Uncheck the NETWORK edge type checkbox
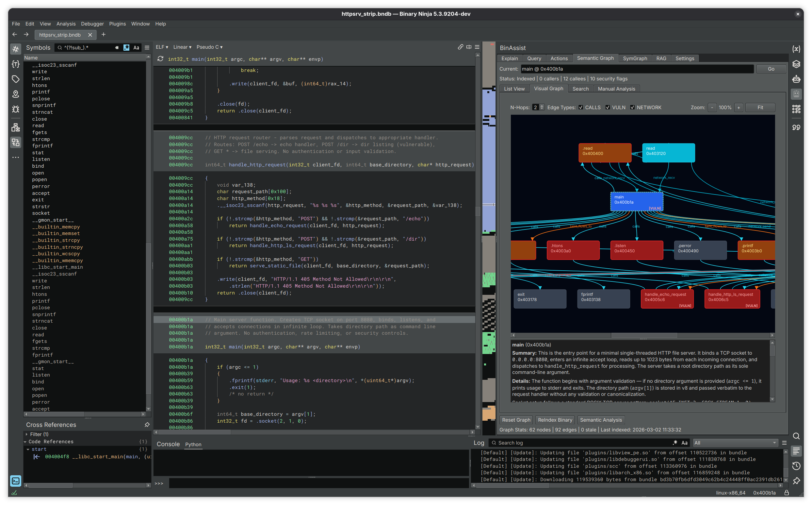 (633, 107)
